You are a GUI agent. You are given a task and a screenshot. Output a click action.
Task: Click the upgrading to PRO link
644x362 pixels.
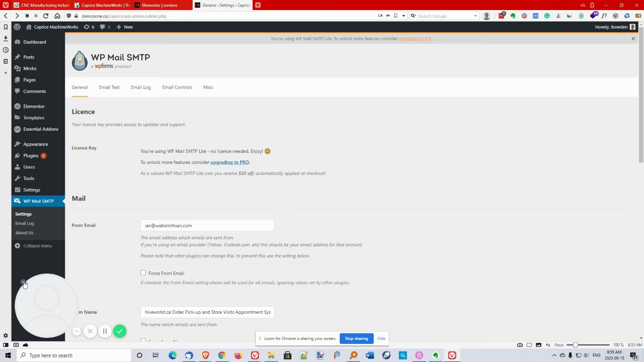point(229,162)
